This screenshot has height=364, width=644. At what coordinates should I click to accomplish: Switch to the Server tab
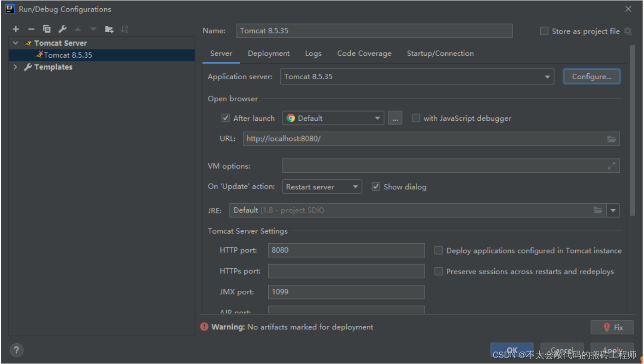pyautogui.click(x=221, y=53)
